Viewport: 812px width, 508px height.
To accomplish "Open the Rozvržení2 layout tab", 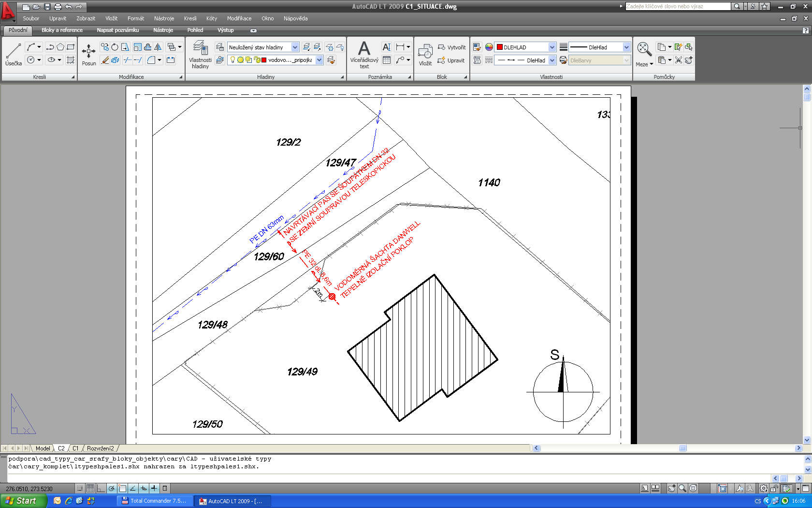I will [x=101, y=448].
